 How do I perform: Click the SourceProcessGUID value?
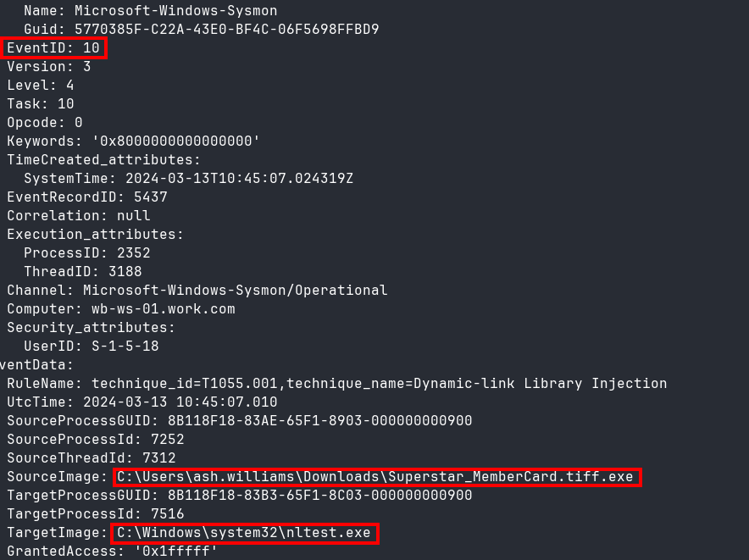(319, 420)
